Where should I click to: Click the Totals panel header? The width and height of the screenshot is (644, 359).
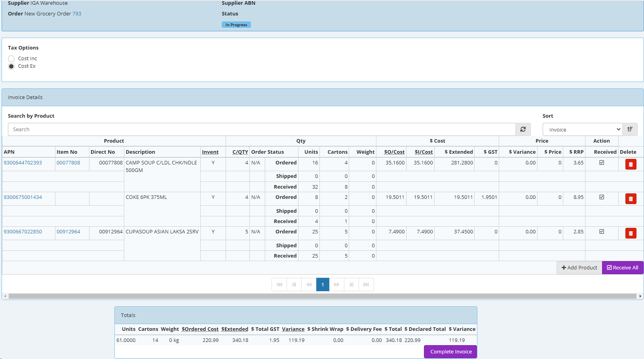[296, 315]
